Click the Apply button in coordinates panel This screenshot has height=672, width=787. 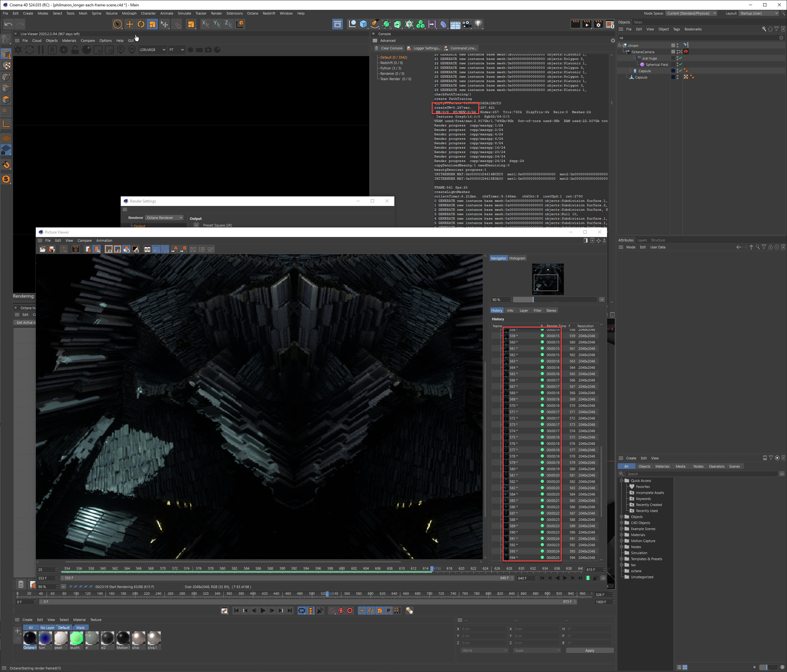pos(589,650)
